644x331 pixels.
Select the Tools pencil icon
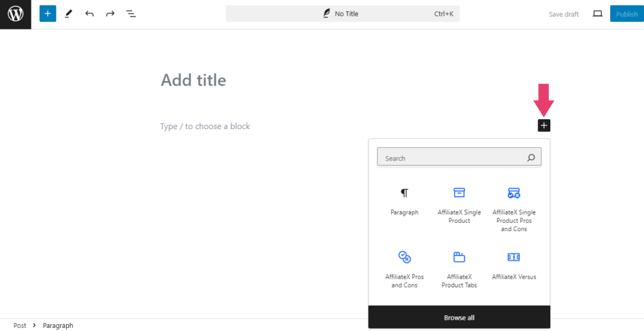(69, 14)
